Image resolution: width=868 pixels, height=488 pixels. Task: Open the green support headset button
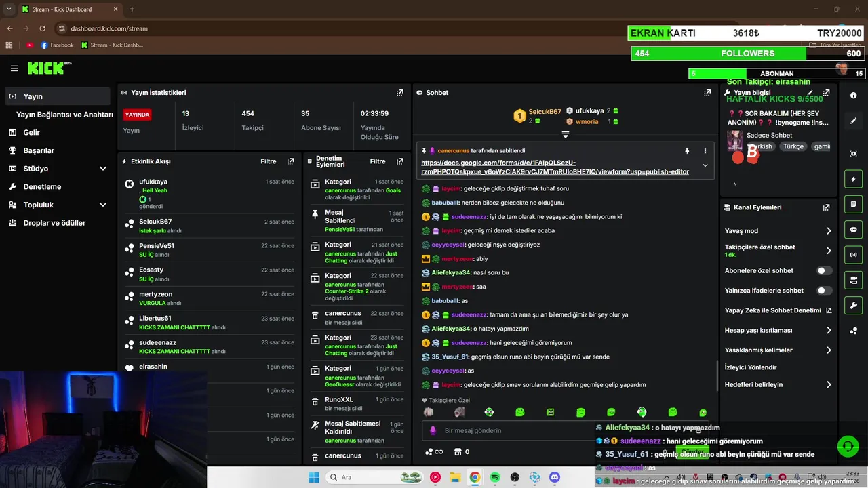pyautogui.click(x=848, y=446)
